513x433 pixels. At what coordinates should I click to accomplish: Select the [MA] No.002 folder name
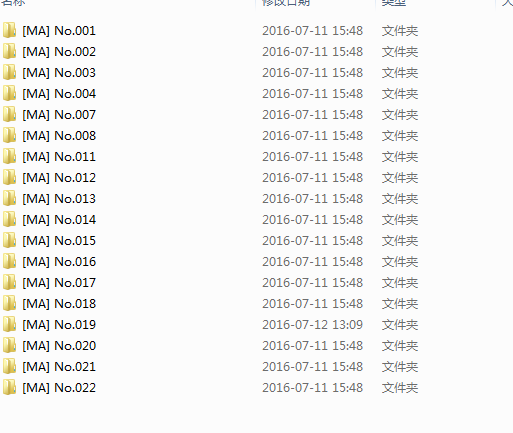[x=59, y=52]
